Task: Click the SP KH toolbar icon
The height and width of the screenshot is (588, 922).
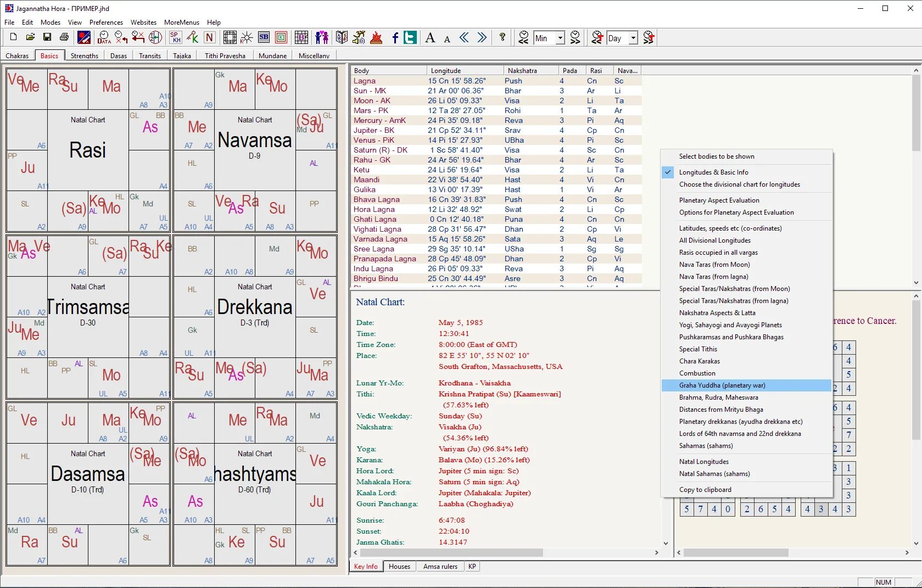Action: pos(175,37)
